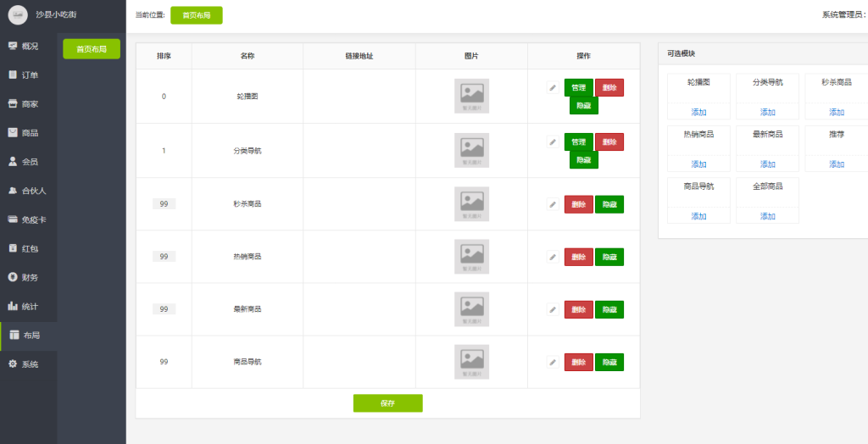Click the sort value 1 for 分类导航
Viewport: 868px width, 444px height.
[164, 150]
